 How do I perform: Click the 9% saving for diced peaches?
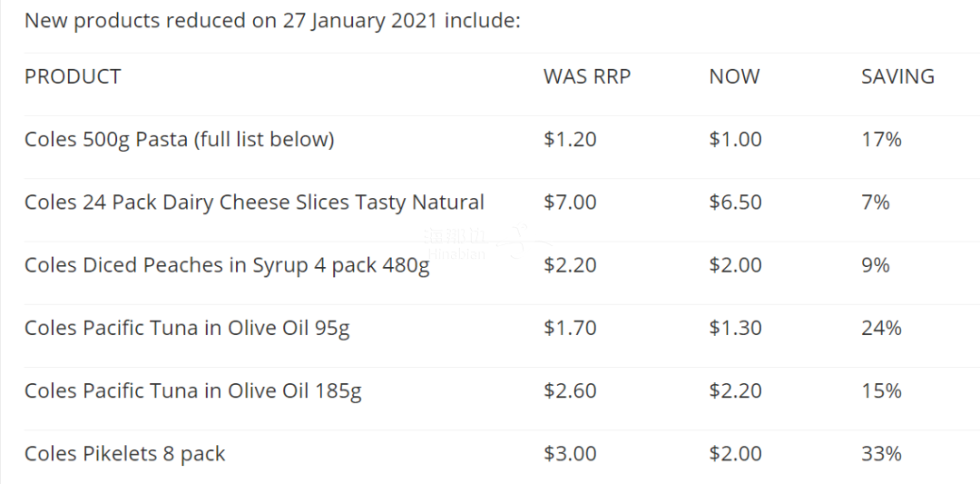tap(876, 266)
